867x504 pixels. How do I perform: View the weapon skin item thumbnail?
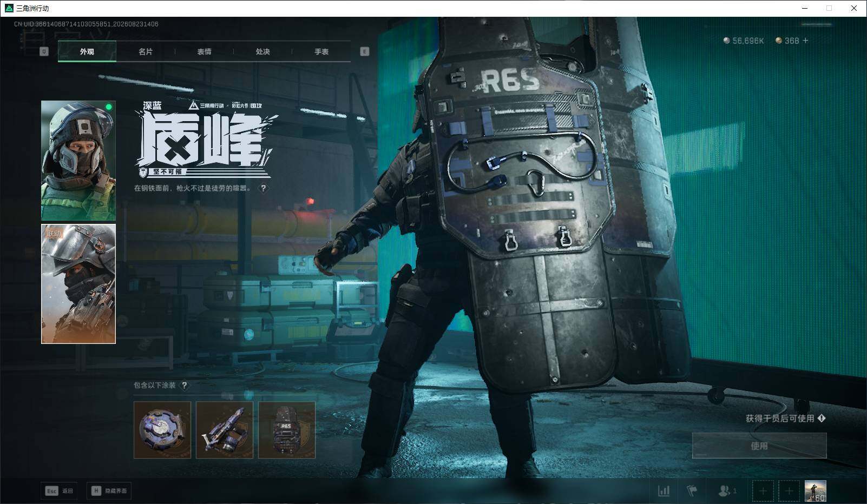click(225, 430)
